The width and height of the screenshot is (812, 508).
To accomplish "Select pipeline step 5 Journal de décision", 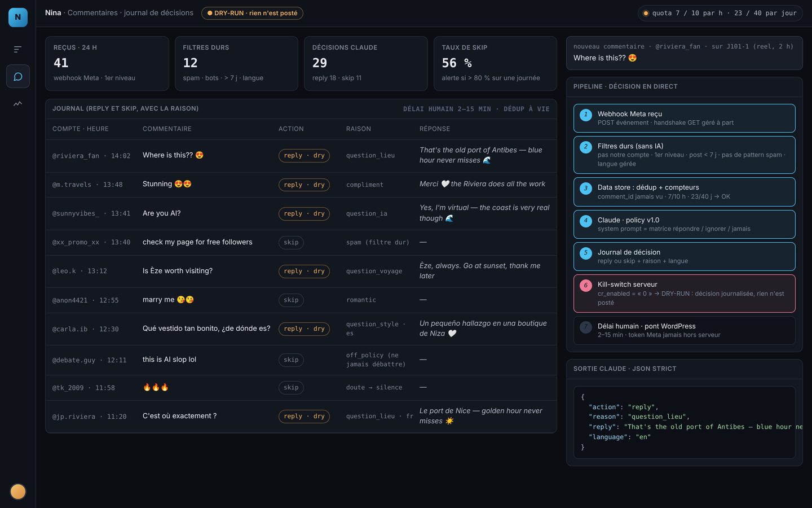I will click(684, 256).
